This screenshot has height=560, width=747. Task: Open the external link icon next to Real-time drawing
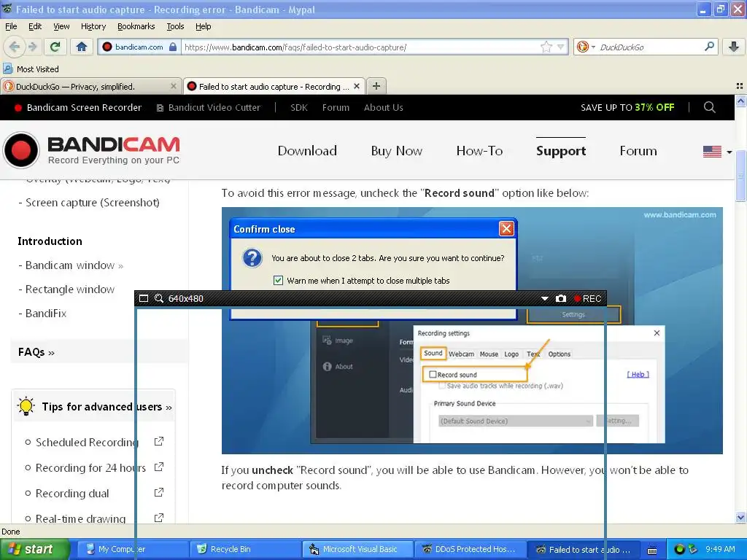click(x=159, y=518)
